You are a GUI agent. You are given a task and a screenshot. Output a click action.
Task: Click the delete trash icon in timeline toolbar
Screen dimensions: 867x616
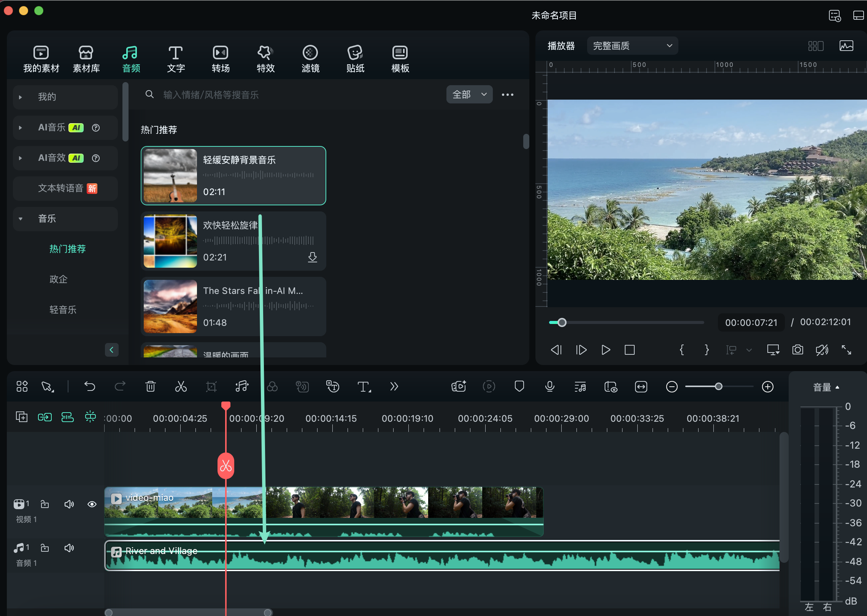pos(151,387)
